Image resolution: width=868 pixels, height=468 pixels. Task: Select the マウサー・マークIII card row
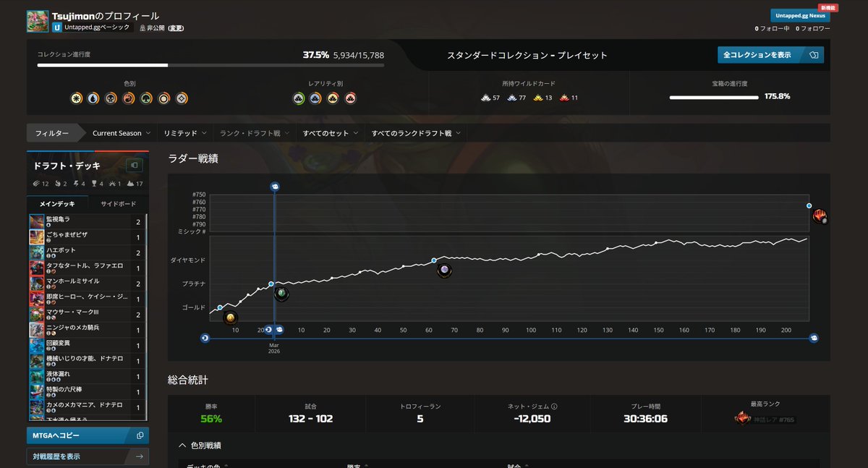coord(87,315)
